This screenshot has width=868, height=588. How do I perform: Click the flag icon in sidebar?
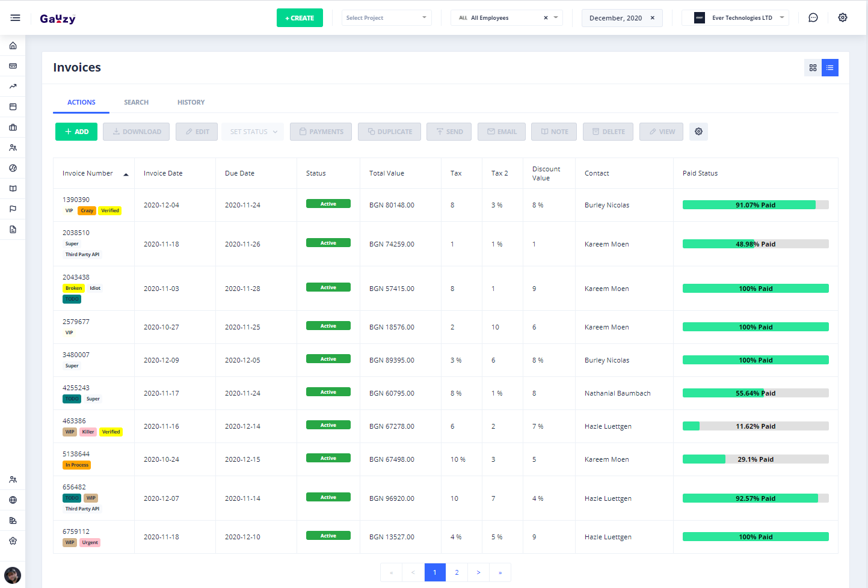pos(13,209)
